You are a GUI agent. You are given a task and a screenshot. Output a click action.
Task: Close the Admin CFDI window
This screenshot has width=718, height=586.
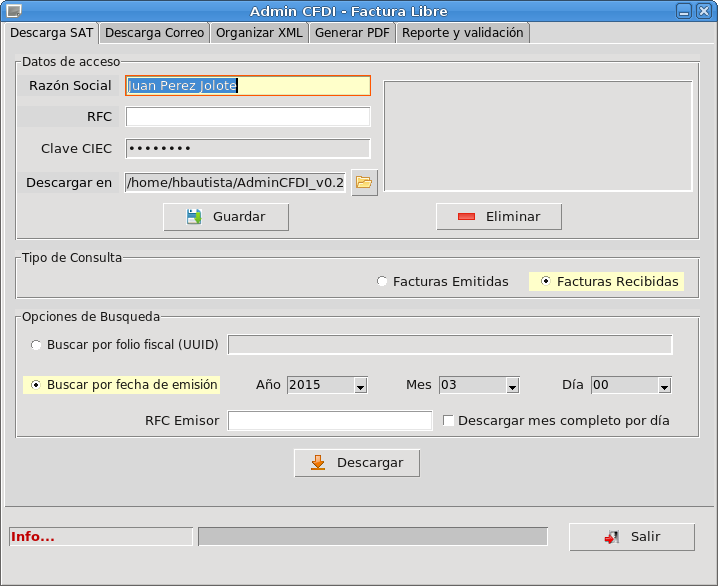tap(703, 11)
